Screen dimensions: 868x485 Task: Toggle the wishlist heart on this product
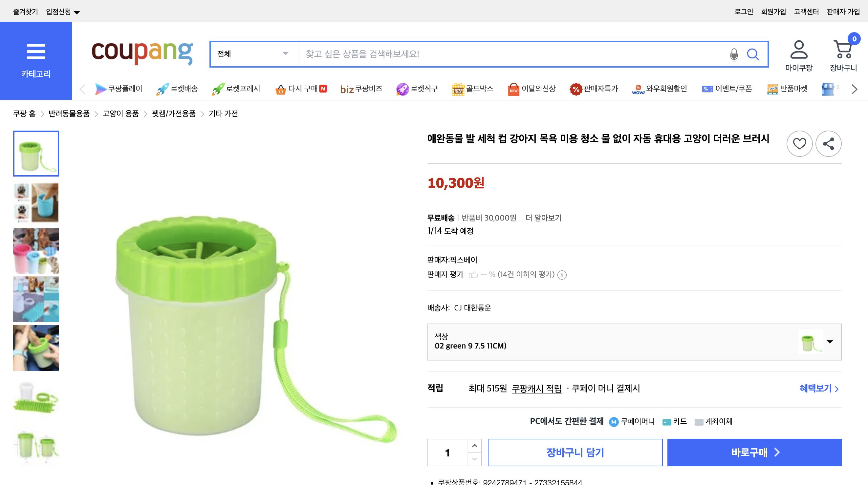coord(799,143)
